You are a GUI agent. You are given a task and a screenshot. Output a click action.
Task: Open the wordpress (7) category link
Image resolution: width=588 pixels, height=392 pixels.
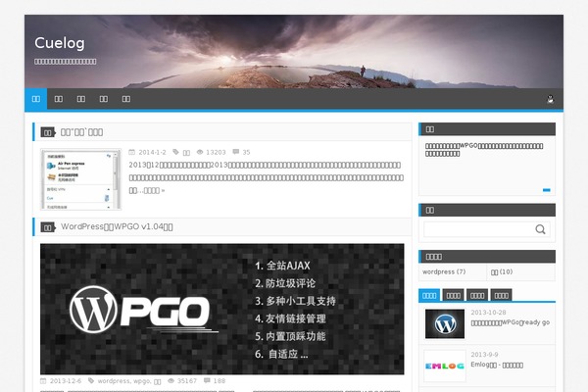coord(444,271)
